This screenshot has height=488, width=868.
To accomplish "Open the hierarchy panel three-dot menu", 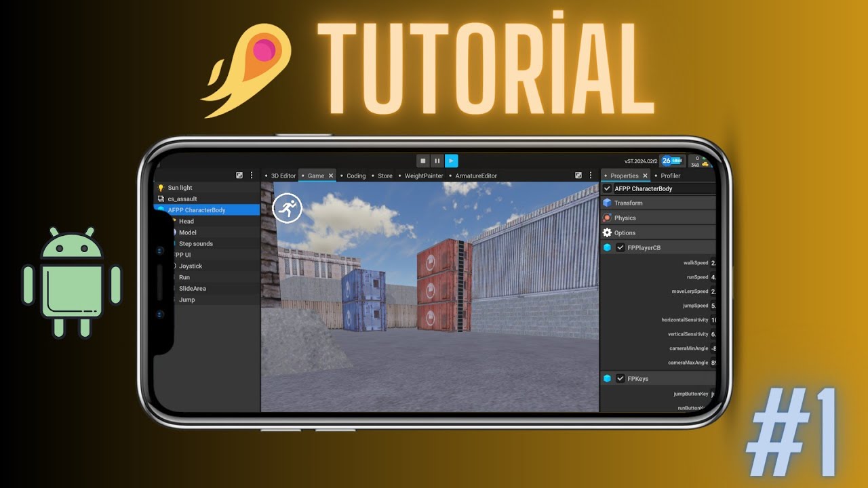I will (x=252, y=175).
